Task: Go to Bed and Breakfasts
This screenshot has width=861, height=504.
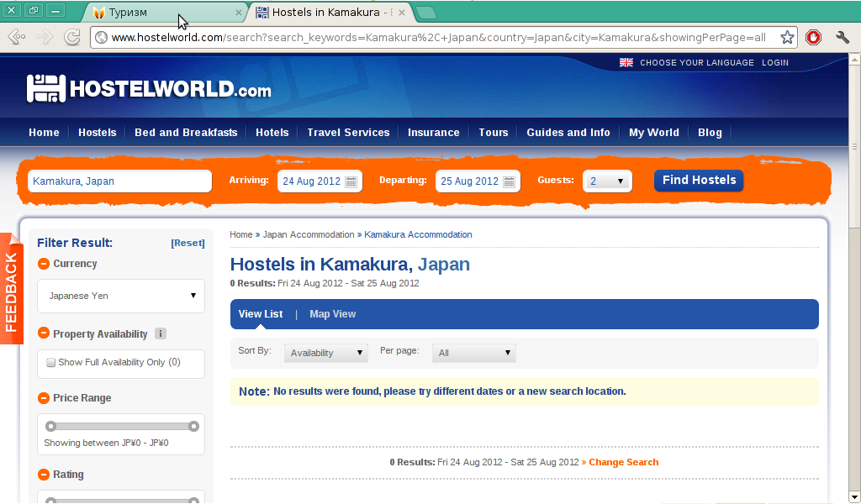Action: 186,132
